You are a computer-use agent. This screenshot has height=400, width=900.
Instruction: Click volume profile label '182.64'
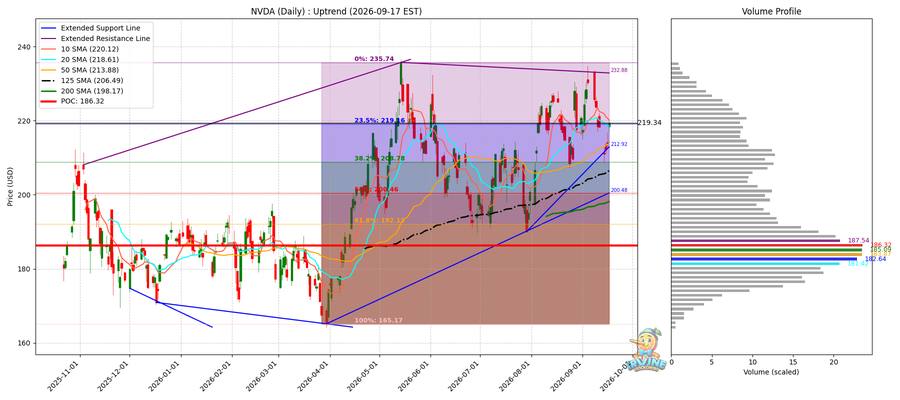coord(874,259)
